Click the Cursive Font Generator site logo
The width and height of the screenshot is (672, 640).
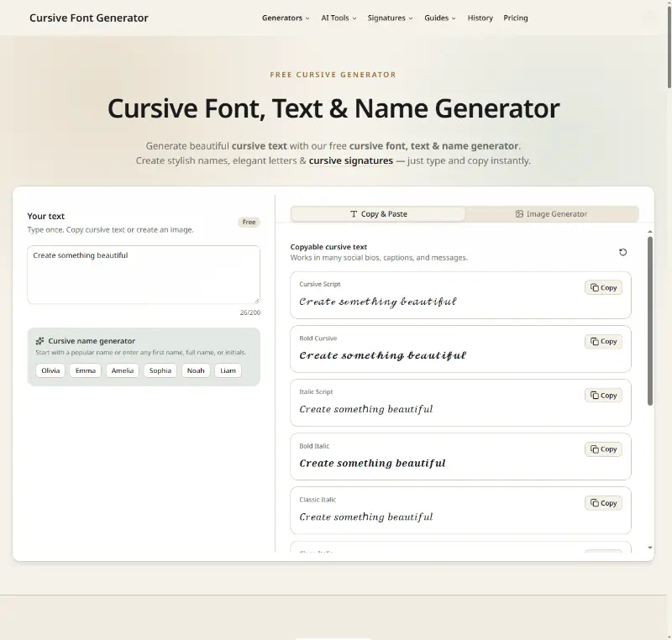click(x=89, y=18)
